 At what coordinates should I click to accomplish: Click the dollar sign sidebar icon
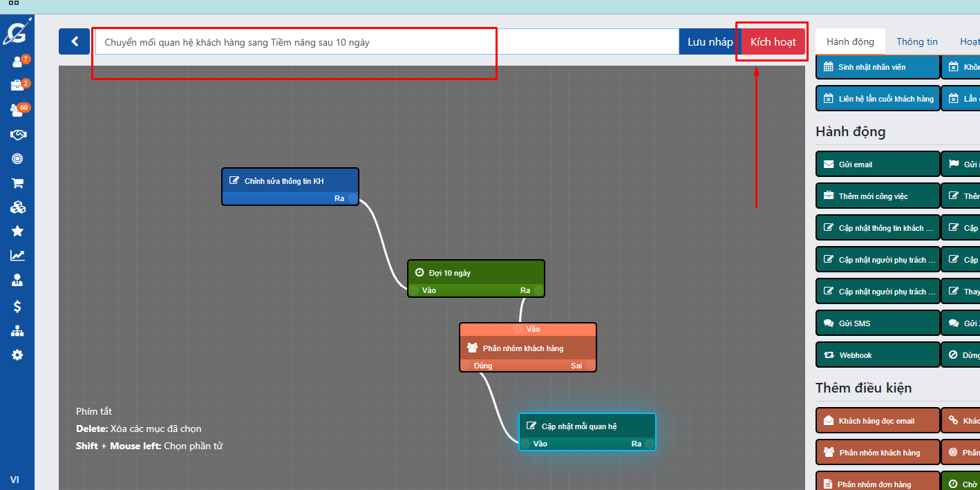tap(17, 306)
